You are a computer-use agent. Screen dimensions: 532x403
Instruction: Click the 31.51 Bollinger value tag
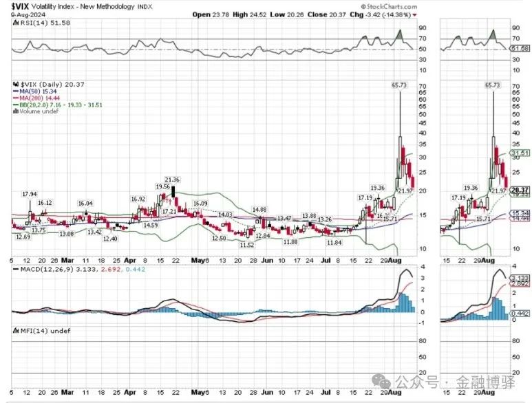click(520, 153)
